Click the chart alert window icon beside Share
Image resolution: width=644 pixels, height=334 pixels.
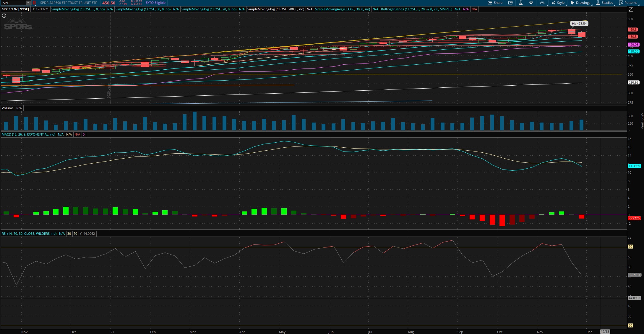[x=510, y=3]
